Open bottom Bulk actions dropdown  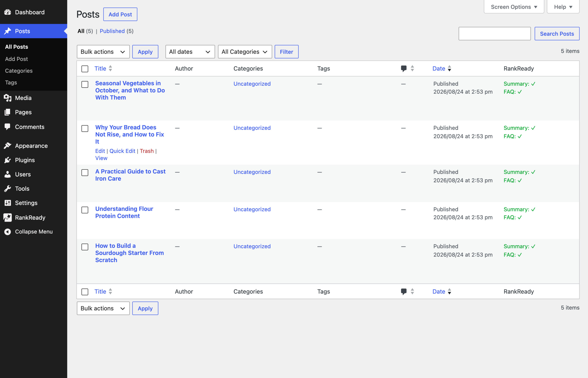tap(103, 308)
